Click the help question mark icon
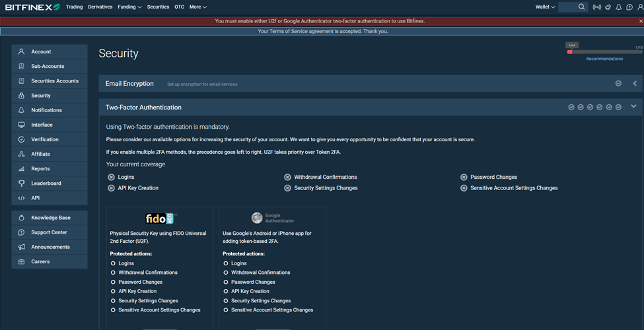Screen dimensions: 644x330 coord(629,7)
